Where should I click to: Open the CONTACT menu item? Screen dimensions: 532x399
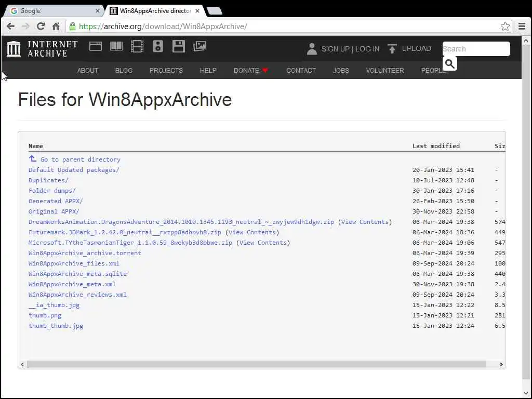[301, 70]
